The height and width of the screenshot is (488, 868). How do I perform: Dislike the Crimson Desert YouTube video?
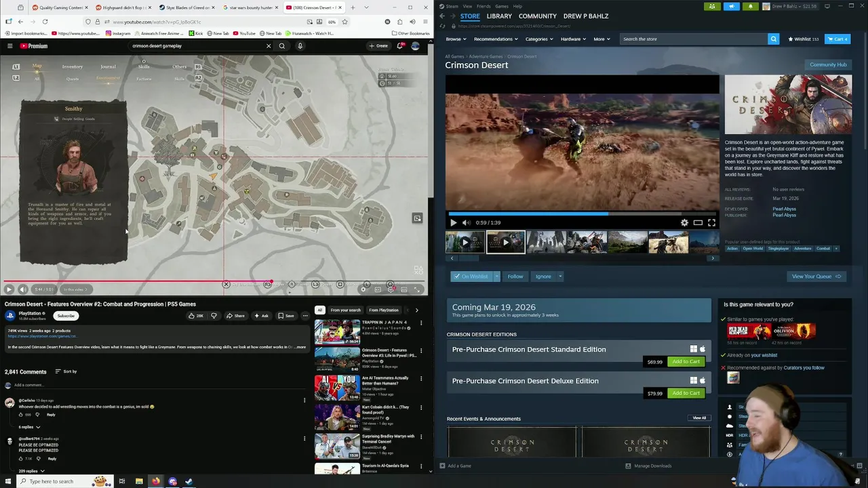[x=214, y=316]
